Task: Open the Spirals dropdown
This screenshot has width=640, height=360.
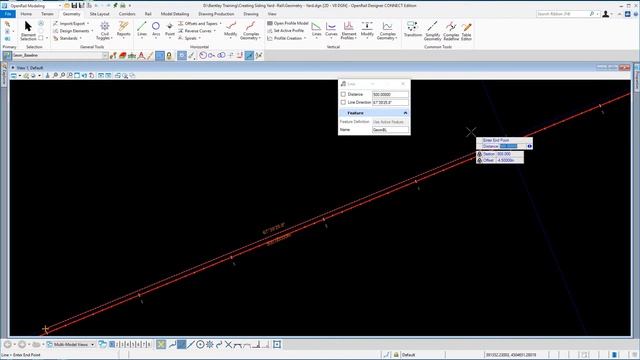Action: click(189, 38)
